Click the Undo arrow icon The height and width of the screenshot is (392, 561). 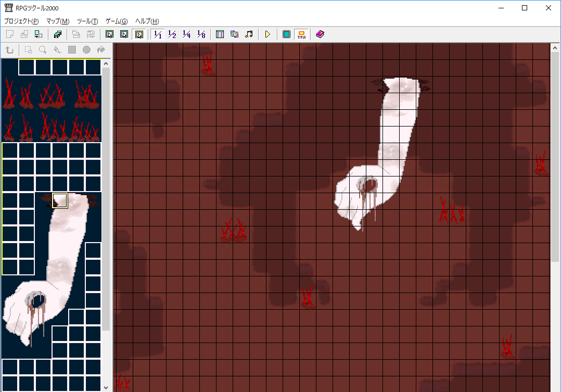[10, 50]
